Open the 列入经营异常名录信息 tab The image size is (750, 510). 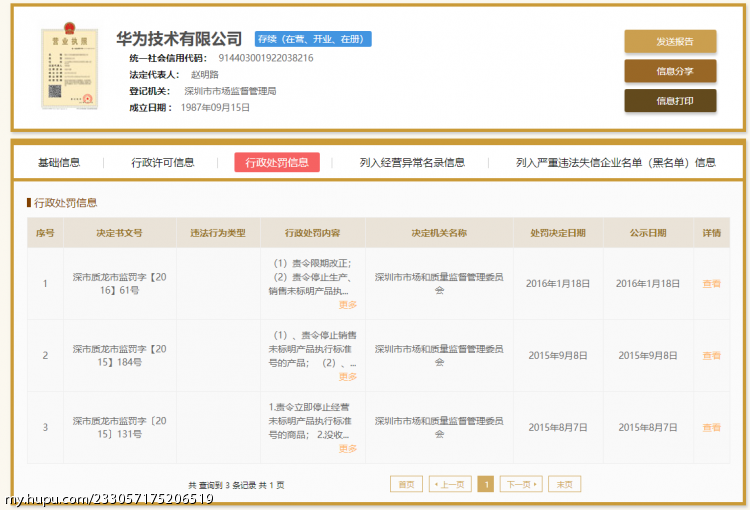click(x=412, y=163)
